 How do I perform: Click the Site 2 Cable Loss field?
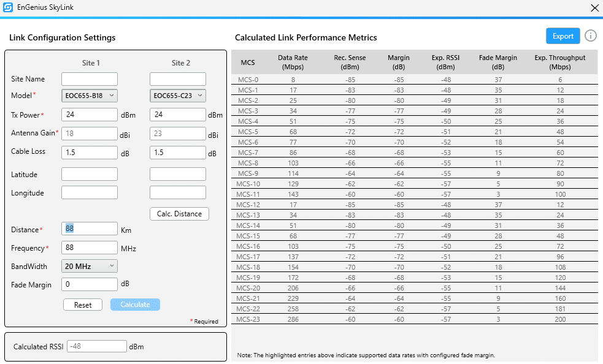(x=178, y=152)
